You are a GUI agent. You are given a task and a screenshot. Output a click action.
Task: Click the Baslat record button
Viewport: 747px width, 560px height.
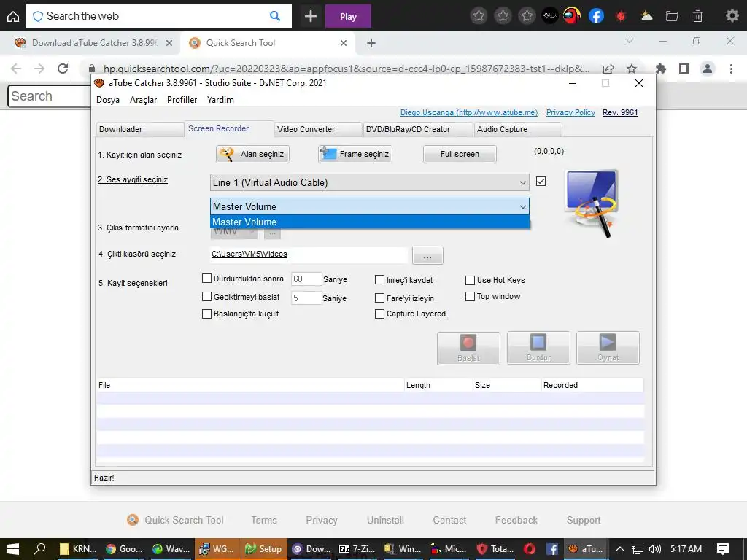(x=468, y=348)
